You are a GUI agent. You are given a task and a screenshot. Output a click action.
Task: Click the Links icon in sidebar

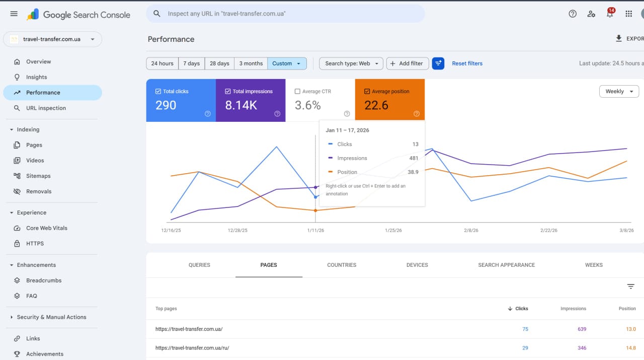point(17,338)
